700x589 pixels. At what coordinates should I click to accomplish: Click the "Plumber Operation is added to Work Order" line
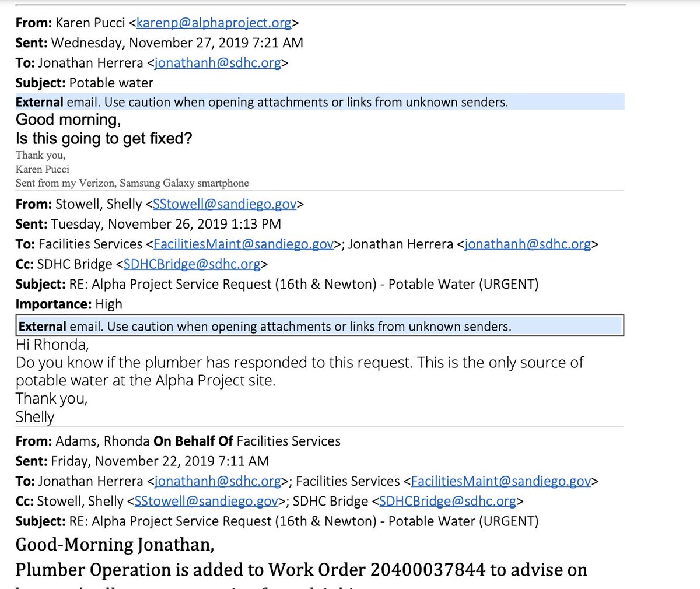tap(302, 570)
